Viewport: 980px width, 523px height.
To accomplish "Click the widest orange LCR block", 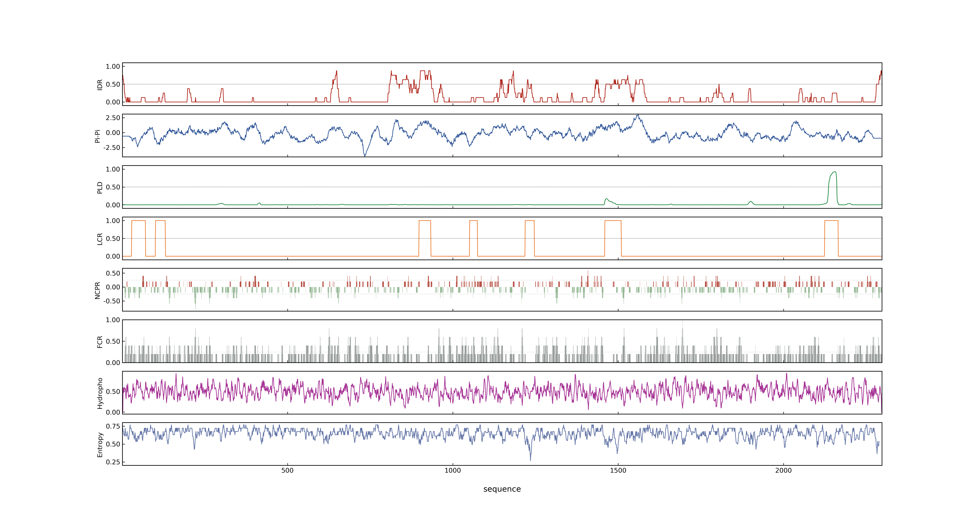I will [613, 238].
